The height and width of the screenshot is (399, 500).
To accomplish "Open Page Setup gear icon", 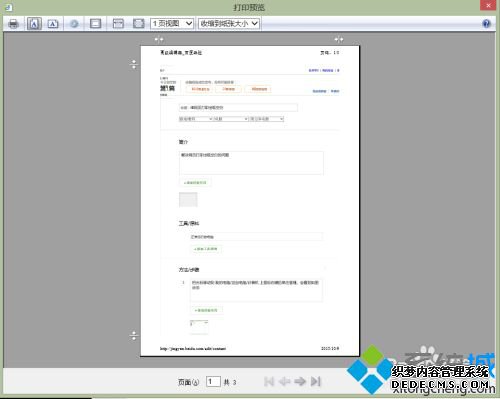I will pyautogui.click(x=74, y=24).
